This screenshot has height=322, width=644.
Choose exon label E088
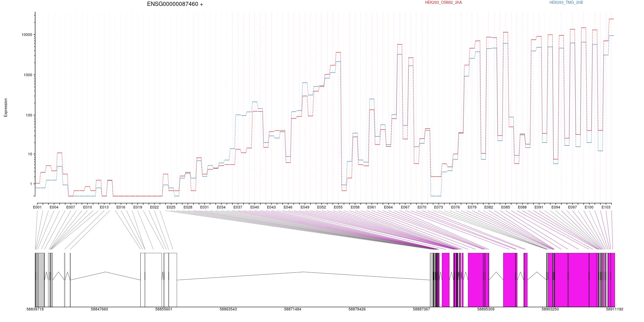click(x=522, y=207)
